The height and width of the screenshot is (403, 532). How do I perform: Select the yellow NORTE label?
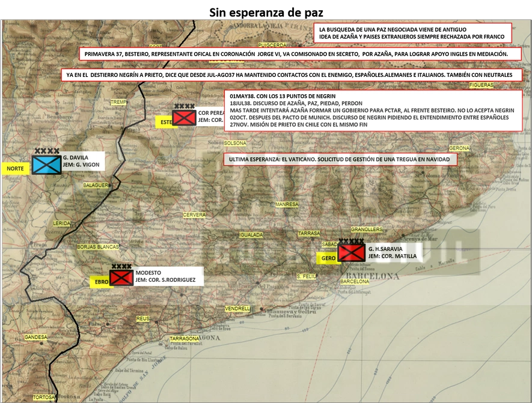pos(15,168)
